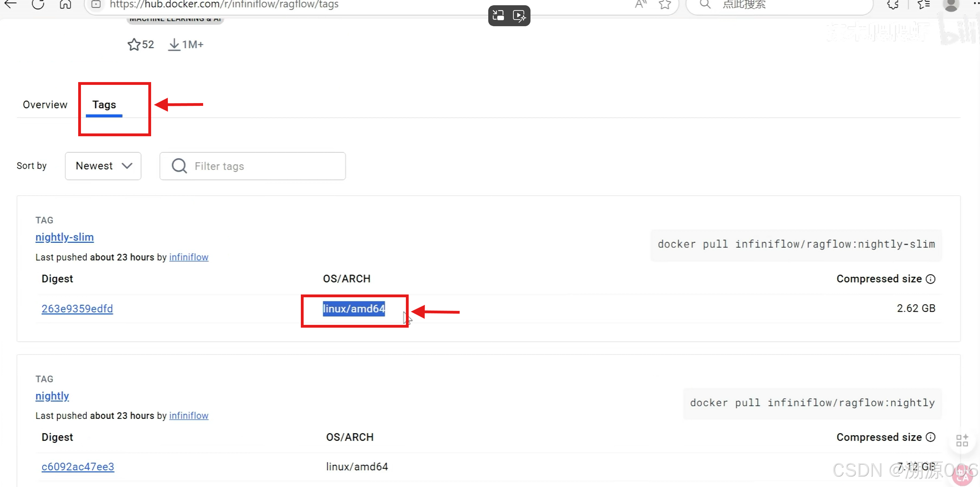Click the nightly-slim Digest column header
Screen dimensions: 980x487
pos(57,279)
